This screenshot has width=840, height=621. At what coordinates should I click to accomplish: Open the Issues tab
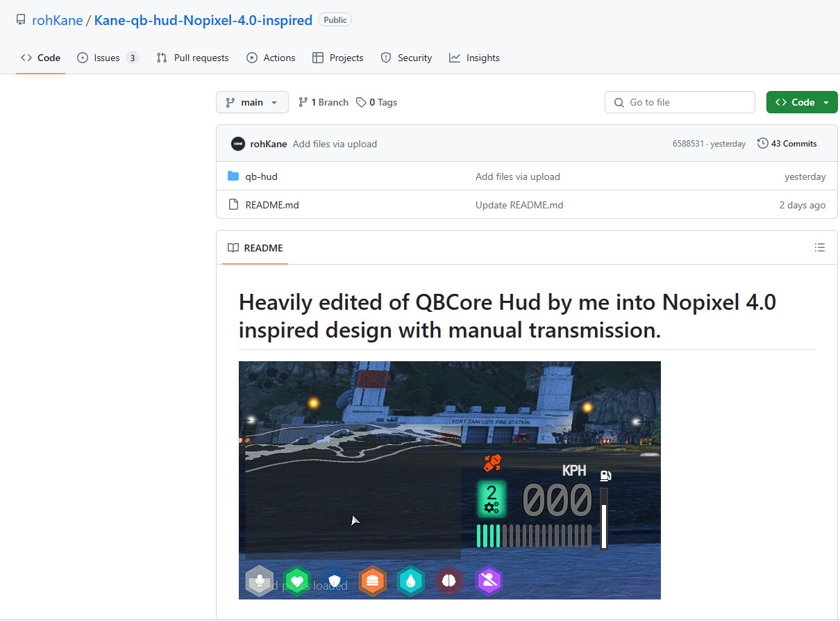[x=108, y=58]
